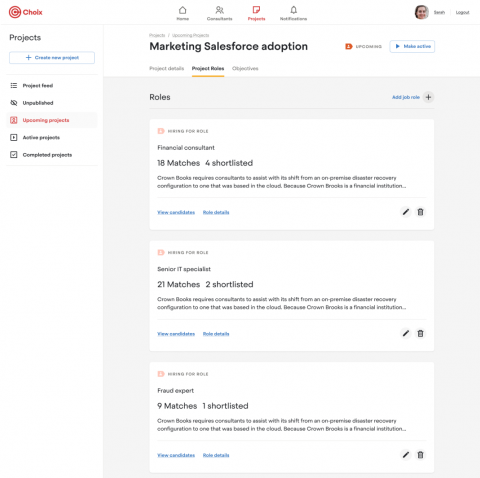Open Role details for Senior IT specialist
The height and width of the screenshot is (478, 480).
pyautogui.click(x=216, y=334)
